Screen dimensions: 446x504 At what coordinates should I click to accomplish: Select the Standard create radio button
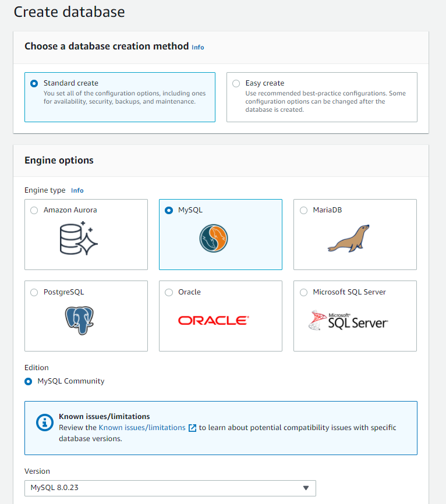pos(34,83)
